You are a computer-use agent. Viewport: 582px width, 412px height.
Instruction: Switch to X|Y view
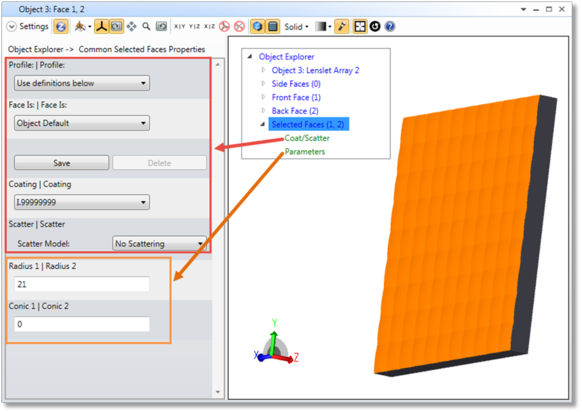pyautogui.click(x=180, y=27)
